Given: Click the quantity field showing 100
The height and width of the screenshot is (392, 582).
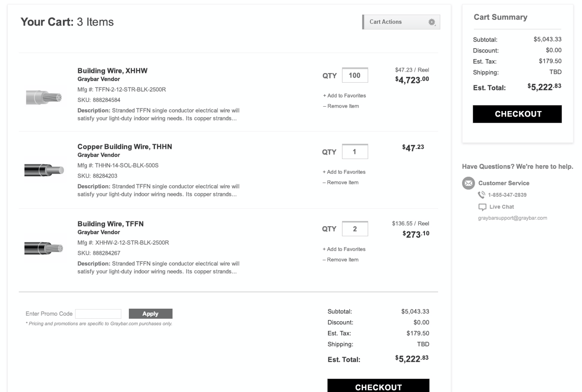Looking at the screenshot, I should [355, 75].
